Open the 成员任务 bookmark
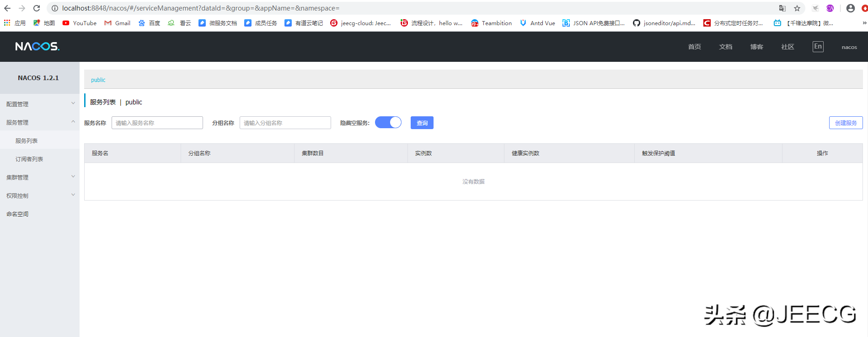The width and height of the screenshot is (868, 337). point(261,23)
